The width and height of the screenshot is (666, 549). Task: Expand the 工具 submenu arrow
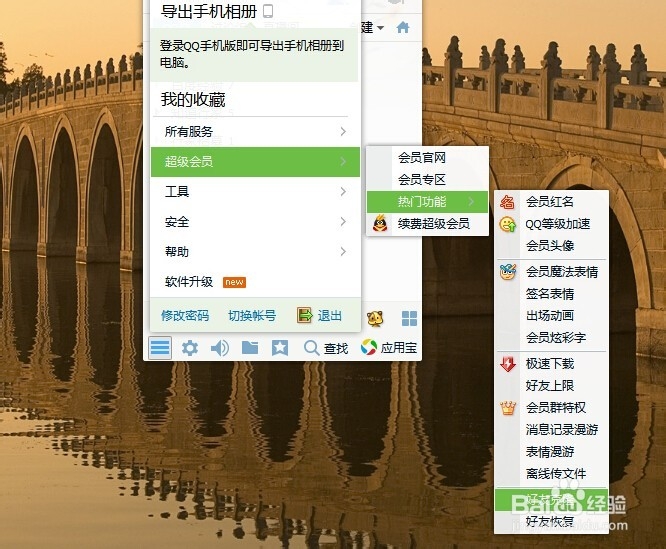click(343, 192)
